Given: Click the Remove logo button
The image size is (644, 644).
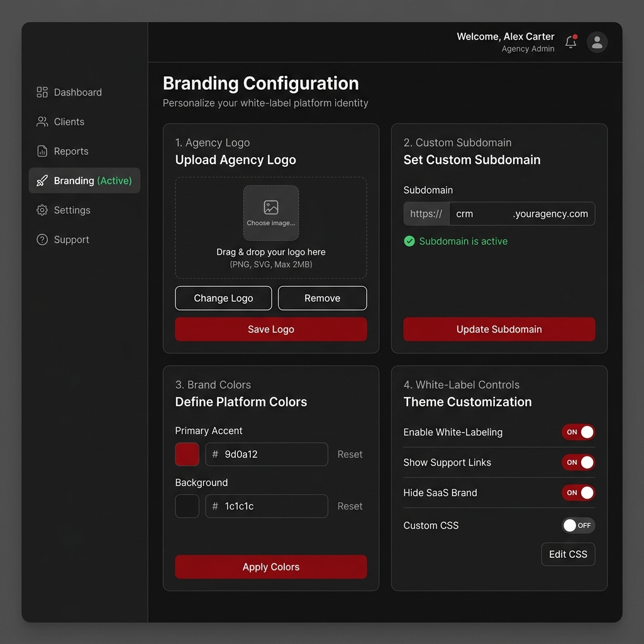Looking at the screenshot, I should [323, 298].
